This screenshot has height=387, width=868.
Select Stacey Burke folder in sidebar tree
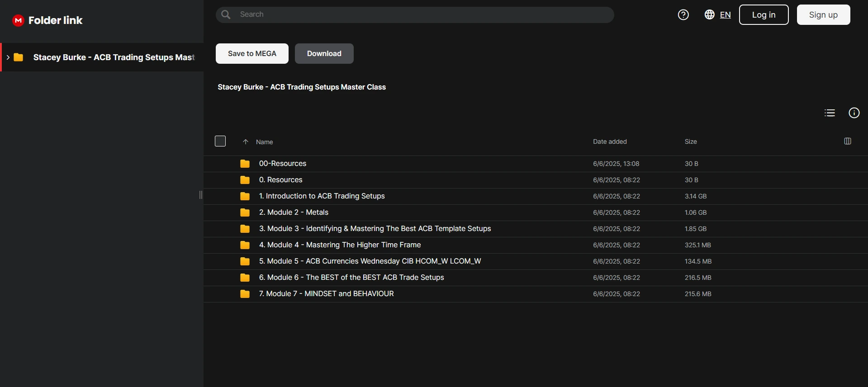coord(102,57)
